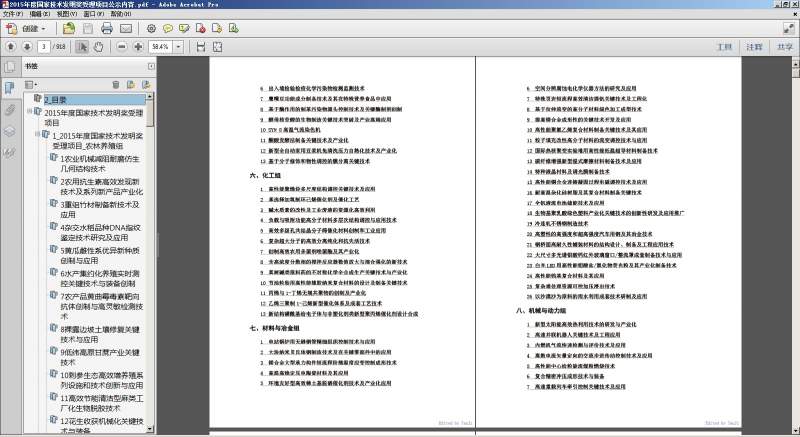The image size is (800, 437).
Task: Show the layers panel
Action: point(10,131)
